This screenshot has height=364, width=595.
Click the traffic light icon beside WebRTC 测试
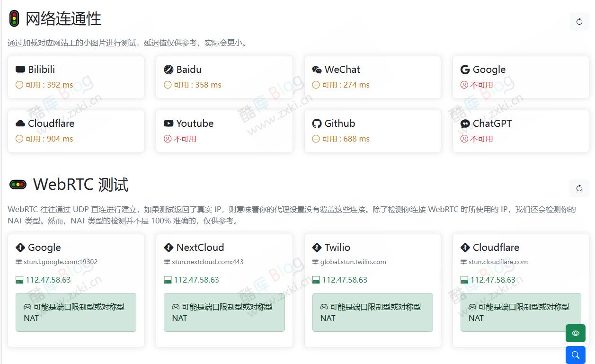coord(18,185)
